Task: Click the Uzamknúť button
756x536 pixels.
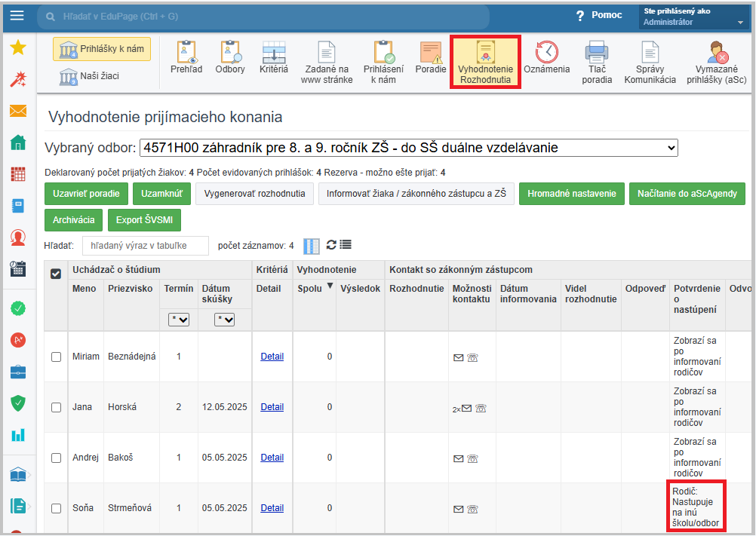Action: pos(161,194)
